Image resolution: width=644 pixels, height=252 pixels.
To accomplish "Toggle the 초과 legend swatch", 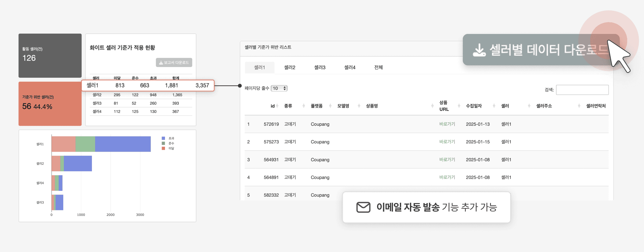I will tap(163, 138).
